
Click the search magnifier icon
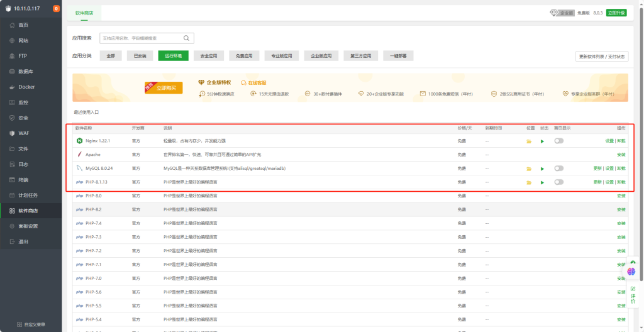tap(186, 38)
